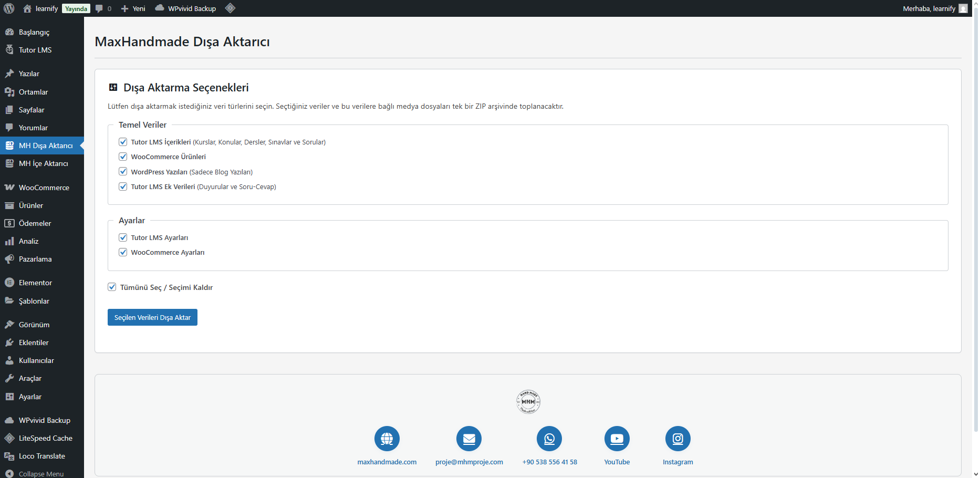The width and height of the screenshot is (980, 478).
Task: Open the proje@mhmproje.com email link
Action: (469, 462)
